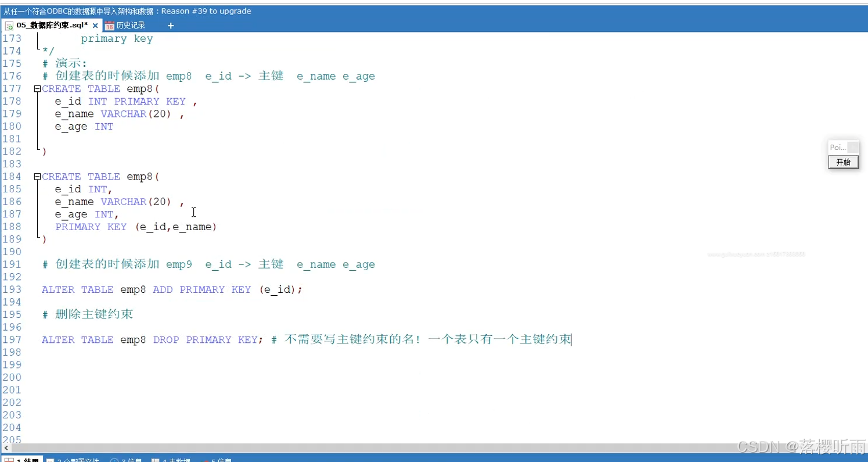
Task: Click the closing parenthesis on line 182
Action: pos(44,152)
